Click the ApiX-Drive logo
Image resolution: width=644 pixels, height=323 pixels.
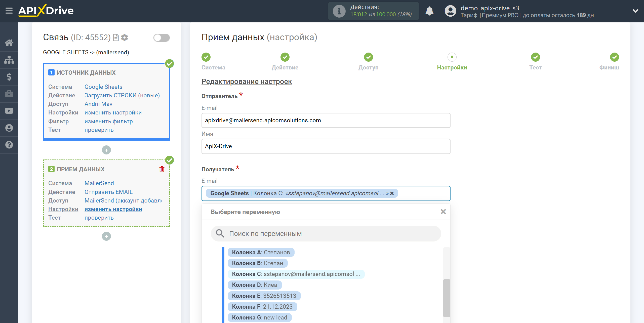tap(46, 11)
